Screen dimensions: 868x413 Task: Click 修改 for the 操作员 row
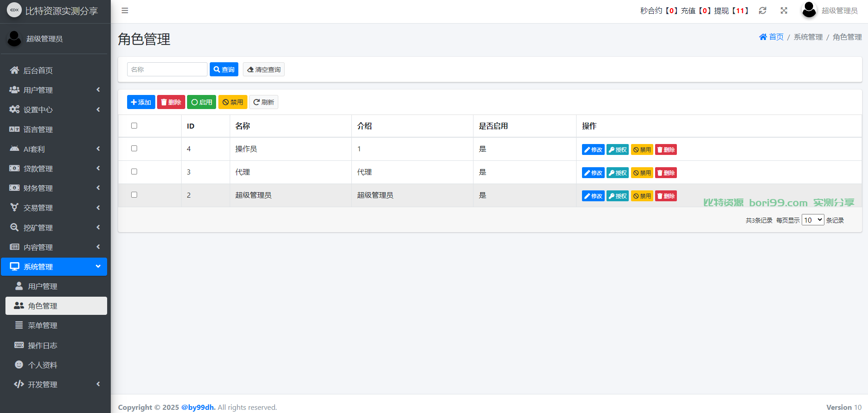click(x=593, y=149)
